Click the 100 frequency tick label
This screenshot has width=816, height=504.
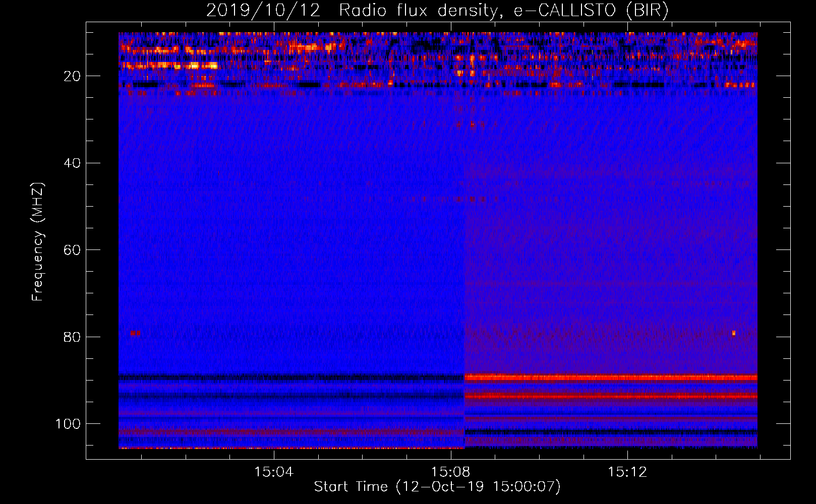click(68, 424)
